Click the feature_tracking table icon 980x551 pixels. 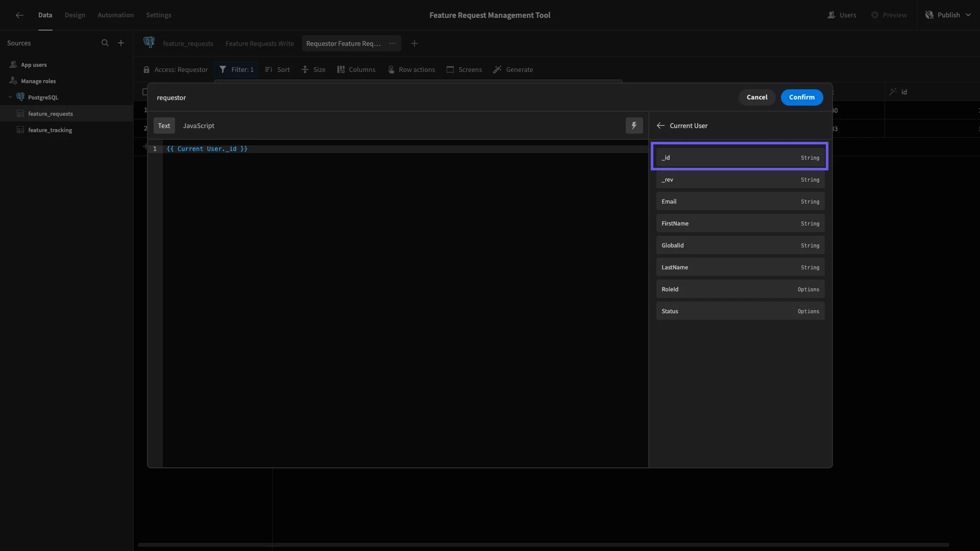(x=20, y=130)
